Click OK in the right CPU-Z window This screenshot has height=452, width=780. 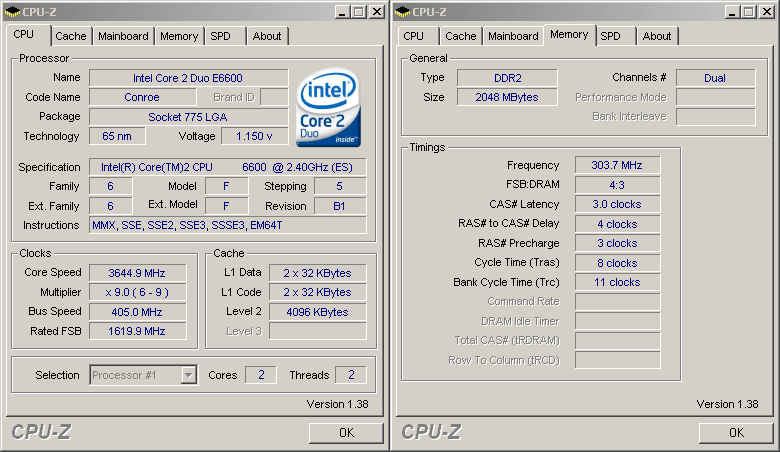click(x=736, y=433)
